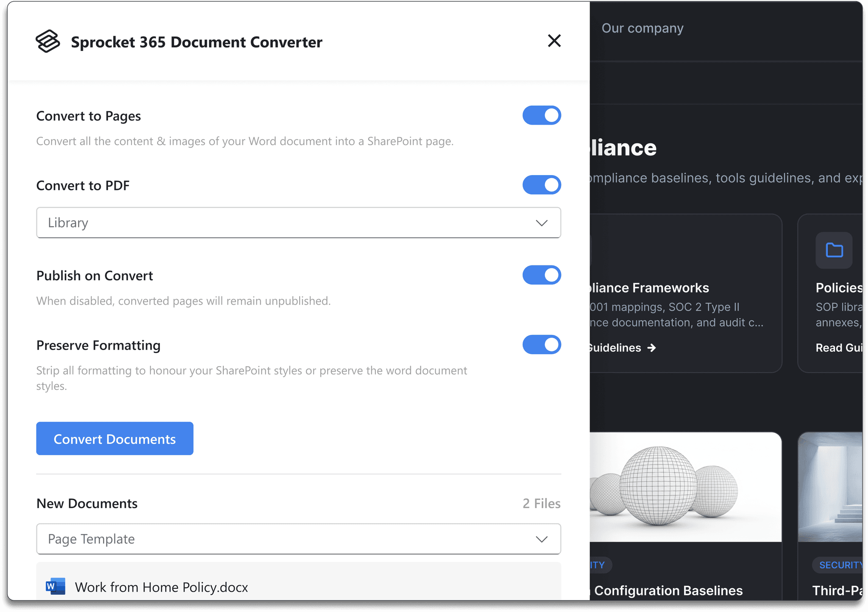Disable the Convert to PDF switch
This screenshot has height=612, width=868.
[x=541, y=185]
